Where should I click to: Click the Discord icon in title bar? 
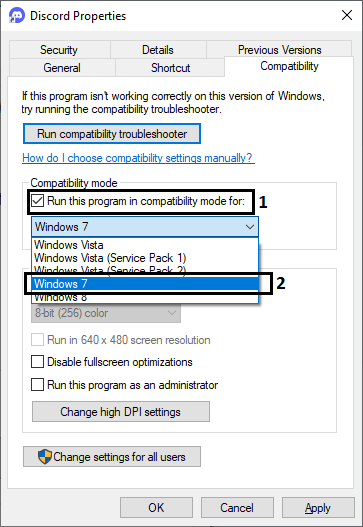[16, 15]
